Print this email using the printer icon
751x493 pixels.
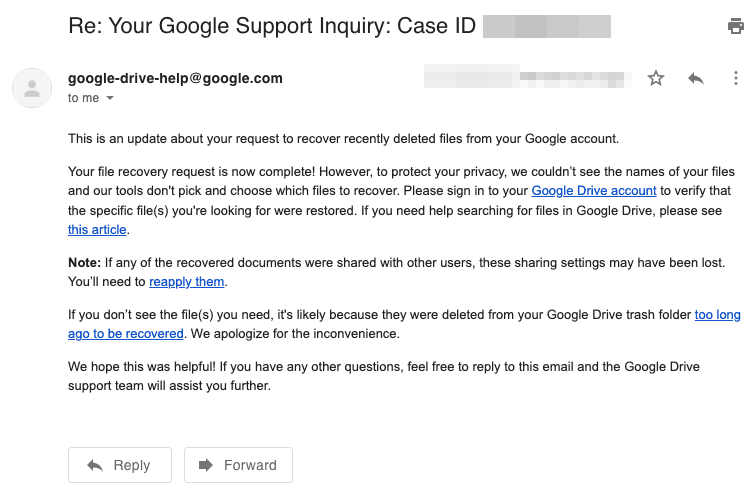pyautogui.click(x=735, y=26)
